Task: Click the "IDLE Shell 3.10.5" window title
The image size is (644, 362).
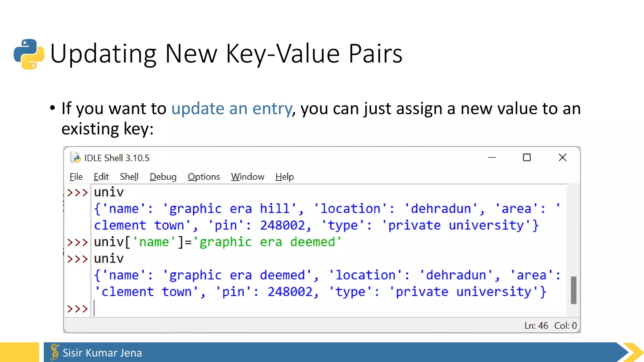Action: point(117,158)
